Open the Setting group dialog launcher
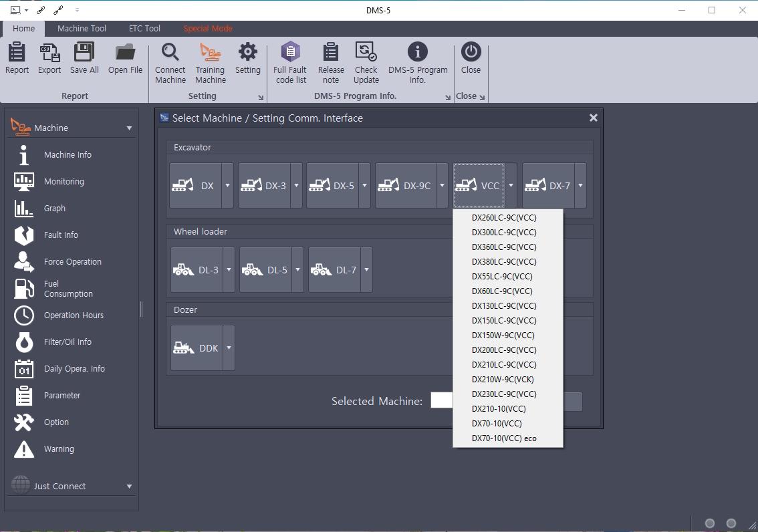 tap(261, 97)
